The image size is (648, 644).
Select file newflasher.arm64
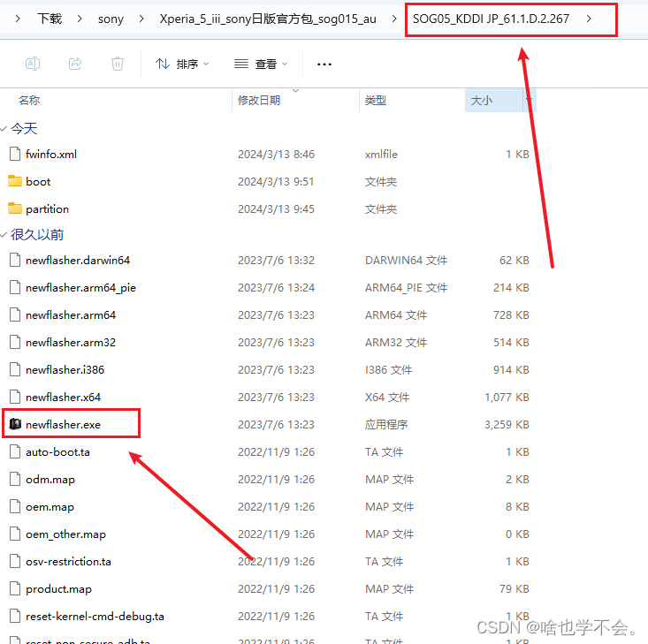(71, 315)
